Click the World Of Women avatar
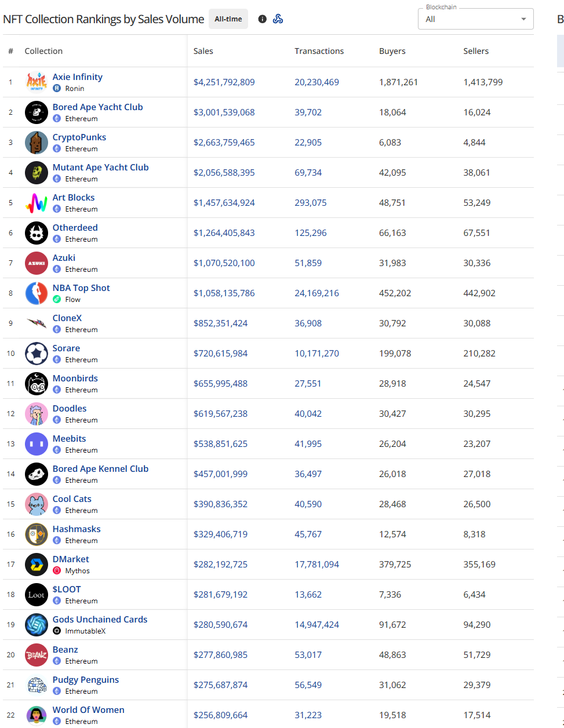This screenshot has width=564, height=728. click(37, 715)
